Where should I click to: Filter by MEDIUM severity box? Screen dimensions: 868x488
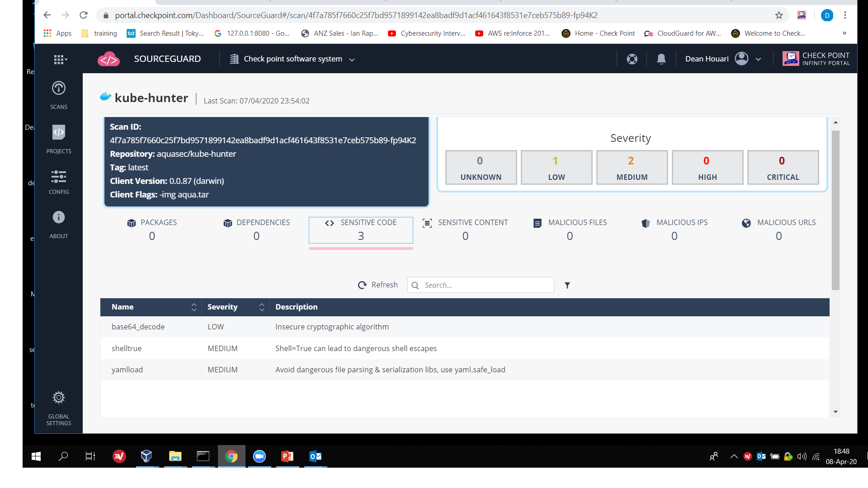(632, 168)
